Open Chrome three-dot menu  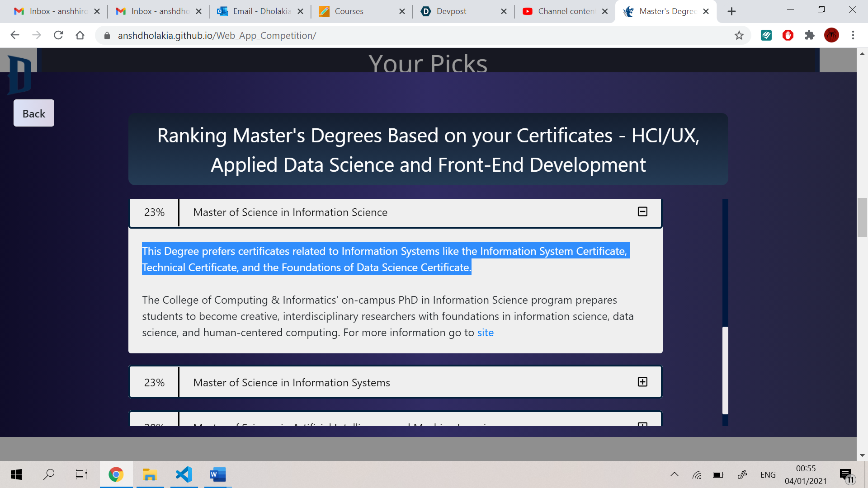(x=853, y=35)
